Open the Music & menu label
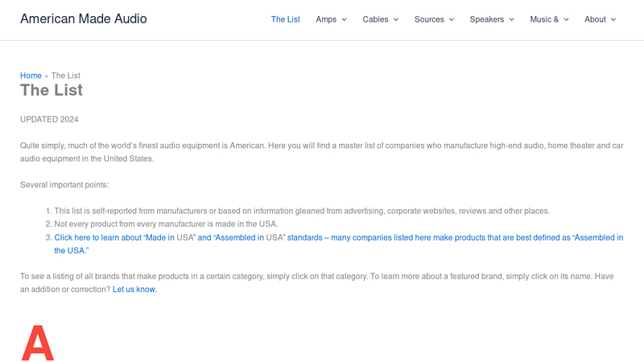 (544, 19)
